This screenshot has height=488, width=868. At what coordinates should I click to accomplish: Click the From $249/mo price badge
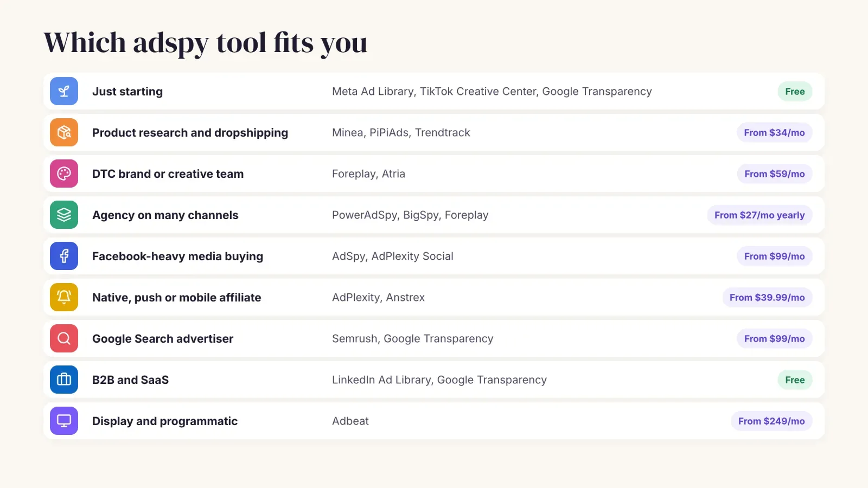(771, 421)
